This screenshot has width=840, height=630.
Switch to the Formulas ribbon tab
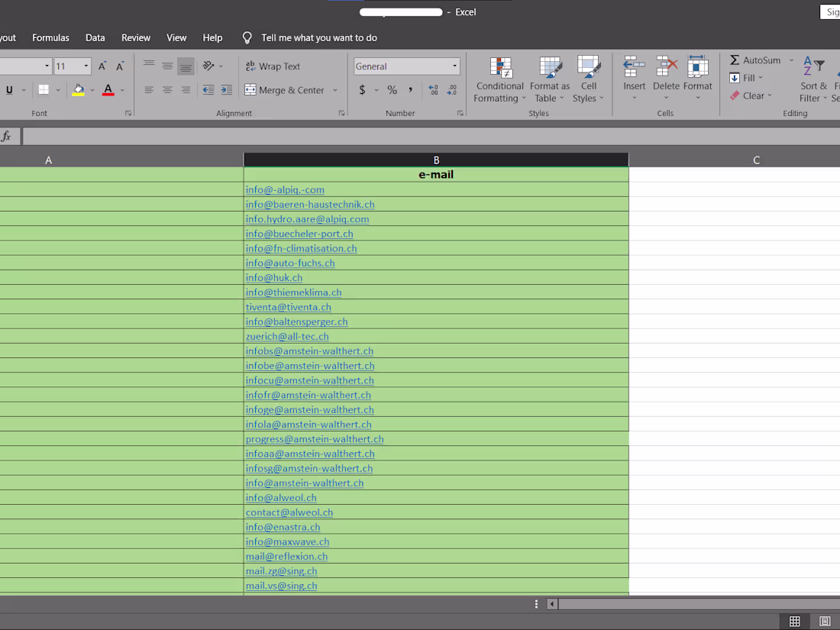point(50,37)
